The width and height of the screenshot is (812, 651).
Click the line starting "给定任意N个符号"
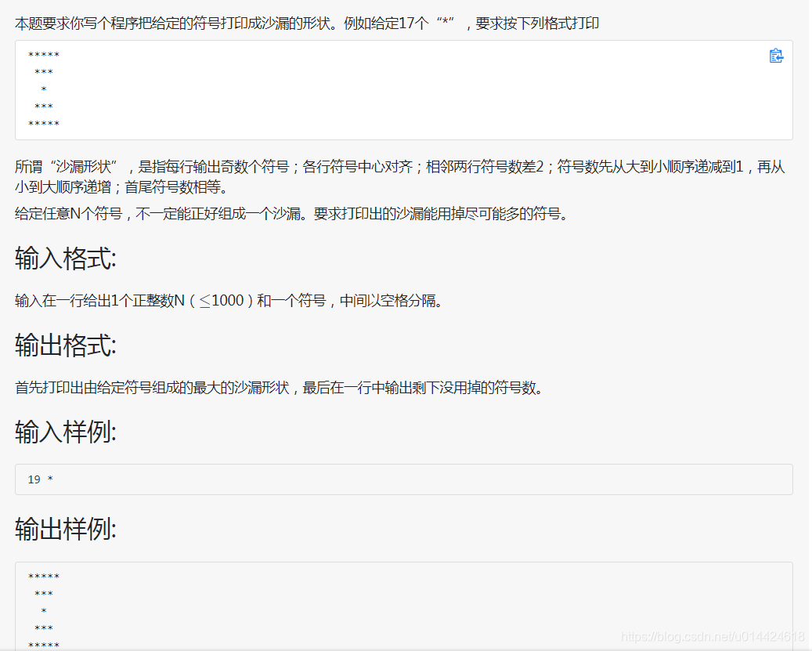pyautogui.click(x=291, y=213)
